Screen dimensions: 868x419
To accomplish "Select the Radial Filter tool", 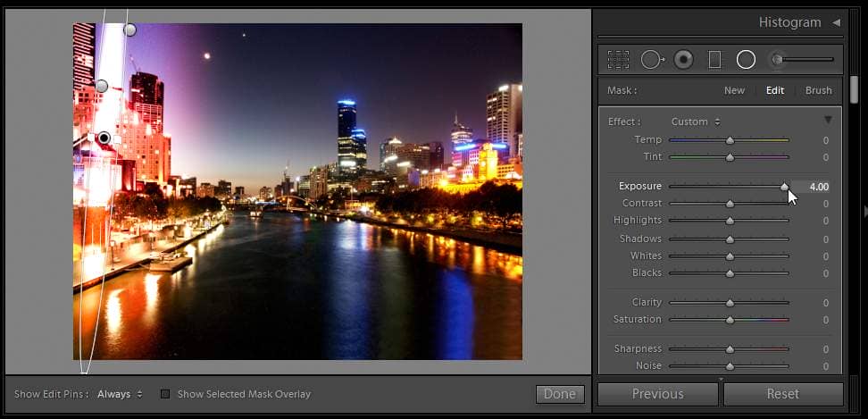I will pyautogui.click(x=746, y=60).
